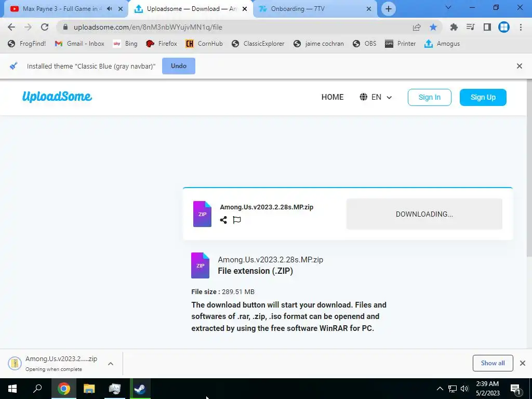Open the Extensions puzzle icon
This screenshot has width=532, height=399.
454,27
